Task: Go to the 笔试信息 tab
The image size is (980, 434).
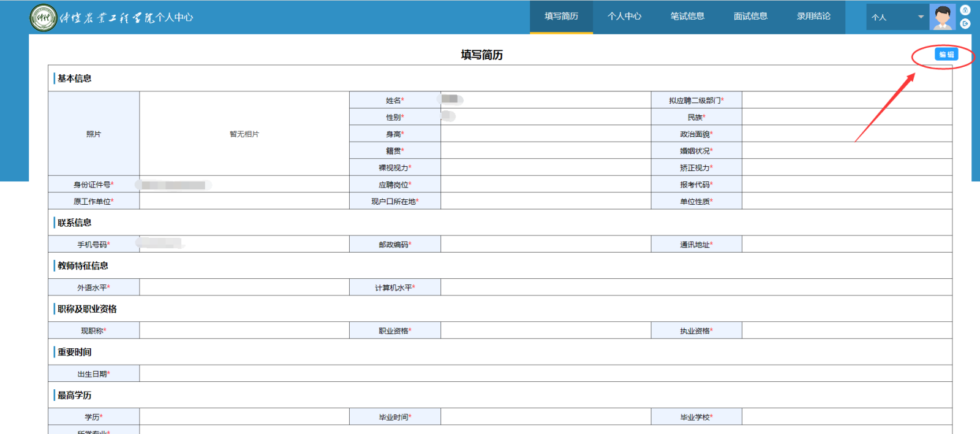Action: pyautogui.click(x=687, y=17)
